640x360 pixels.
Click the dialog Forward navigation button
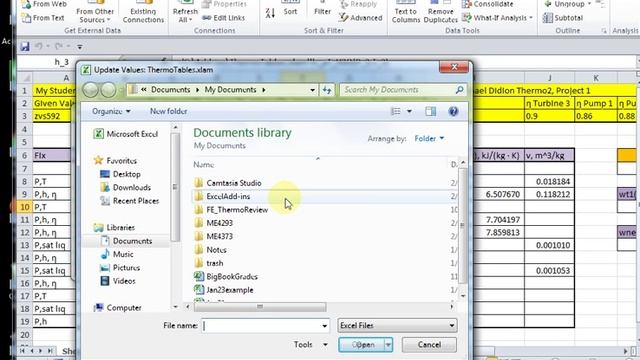[x=108, y=90]
